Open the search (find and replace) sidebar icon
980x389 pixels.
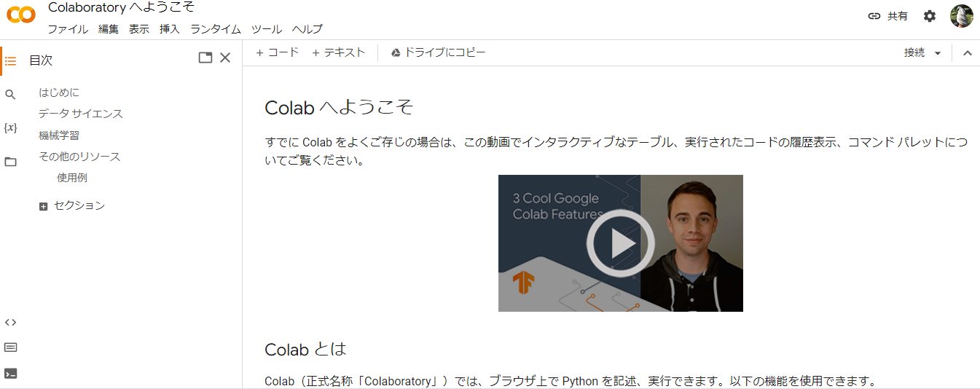(x=10, y=95)
